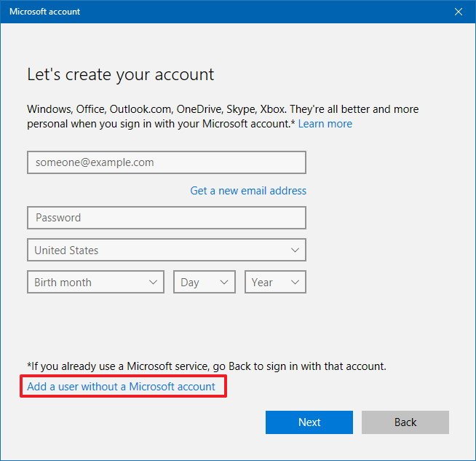The width and height of the screenshot is (476, 461).
Task: Click the Microsoft account title bar text
Action: (x=45, y=12)
